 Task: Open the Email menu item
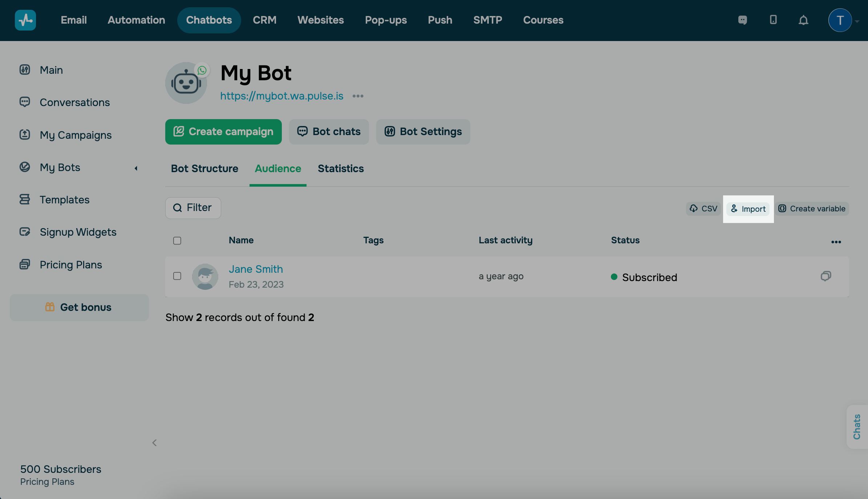[x=74, y=20]
